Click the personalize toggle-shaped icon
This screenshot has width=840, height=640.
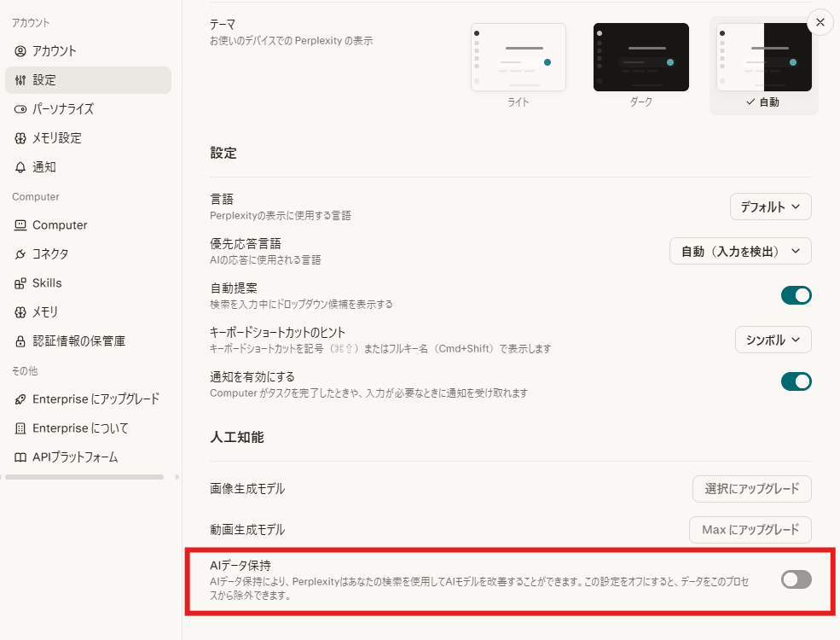coord(20,109)
